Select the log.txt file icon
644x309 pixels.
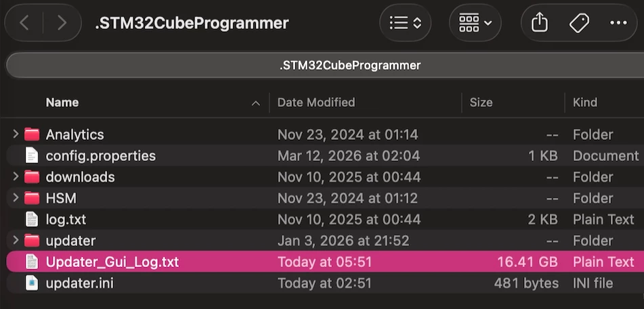[32, 219]
